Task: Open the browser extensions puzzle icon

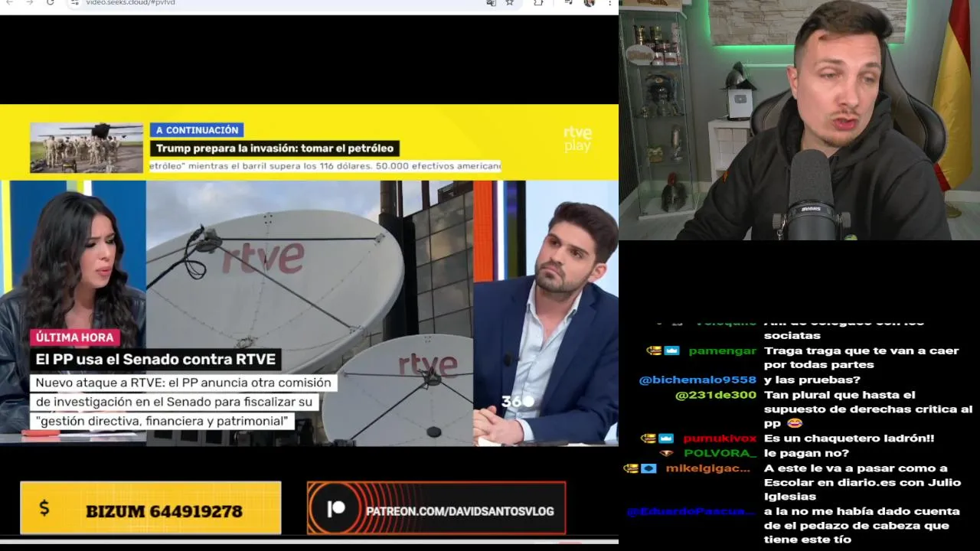Action: point(538,2)
